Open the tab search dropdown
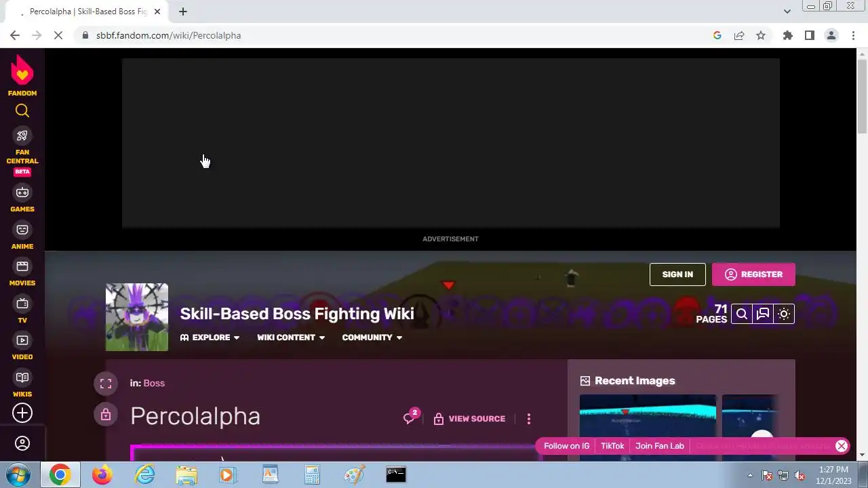Image resolution: width=868 pixels, height=488 pixels. click(x=787, y=12)
